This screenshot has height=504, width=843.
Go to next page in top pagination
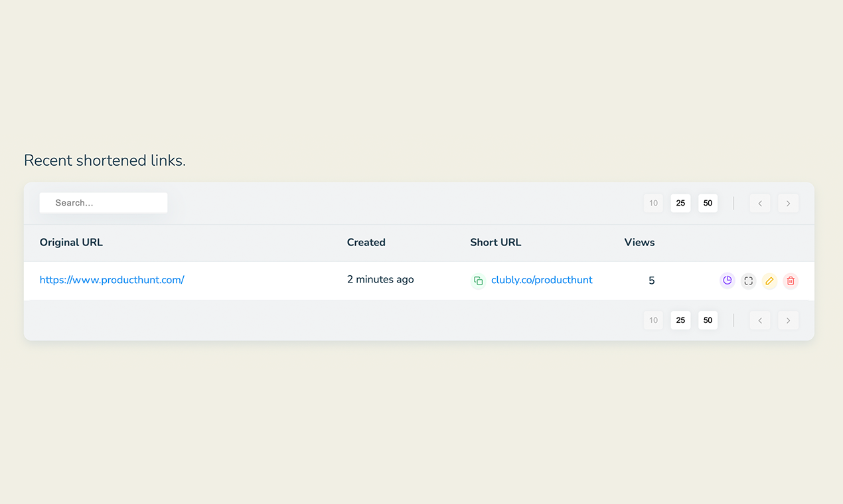[788, 203]
